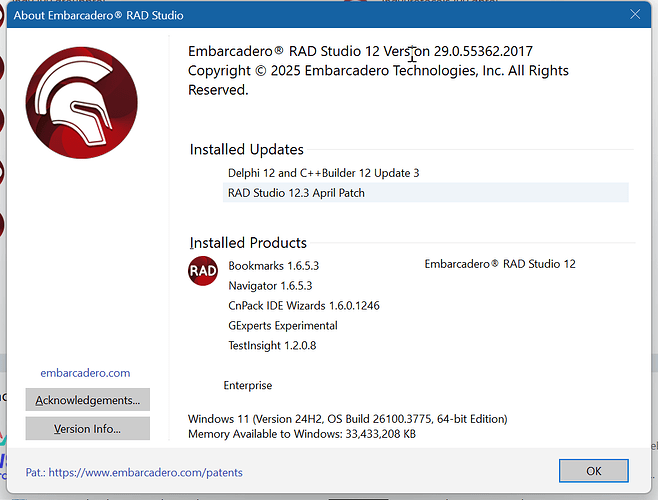
Task: Click the 'Embarcadero® RAD Studio 12' product description
Action: (x=500, y=264)
